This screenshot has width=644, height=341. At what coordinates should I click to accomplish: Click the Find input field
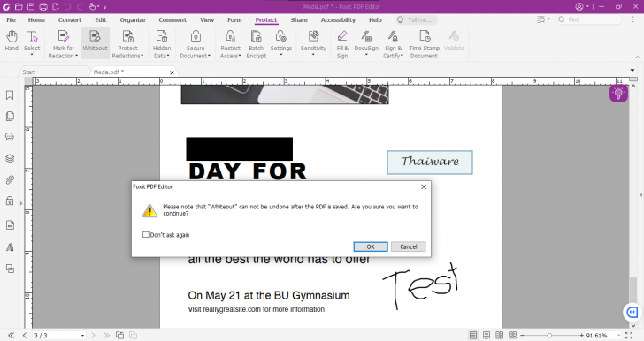click(x=589, y=19)
